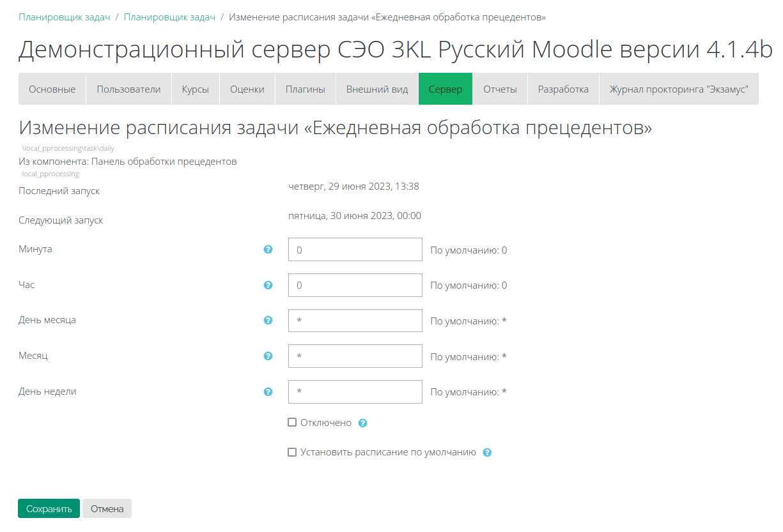Open help icon next to Отключено checkbox
783x532 pixels.
tap(362, 423)
